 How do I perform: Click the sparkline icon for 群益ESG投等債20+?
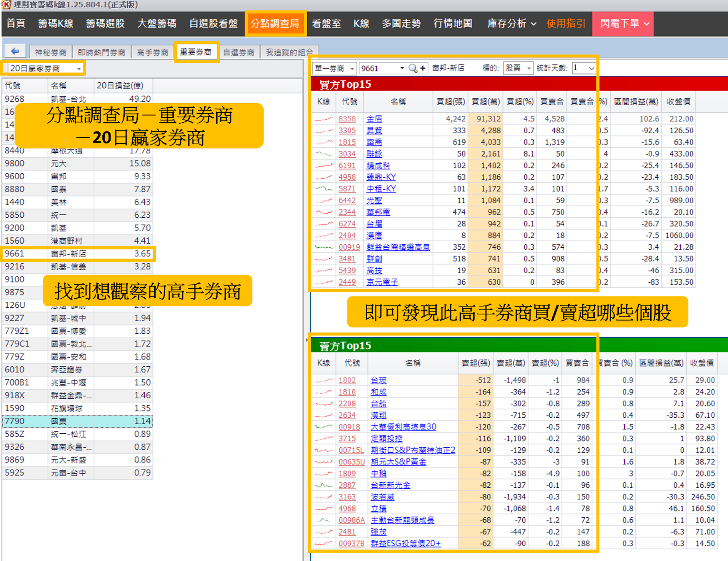323,543
